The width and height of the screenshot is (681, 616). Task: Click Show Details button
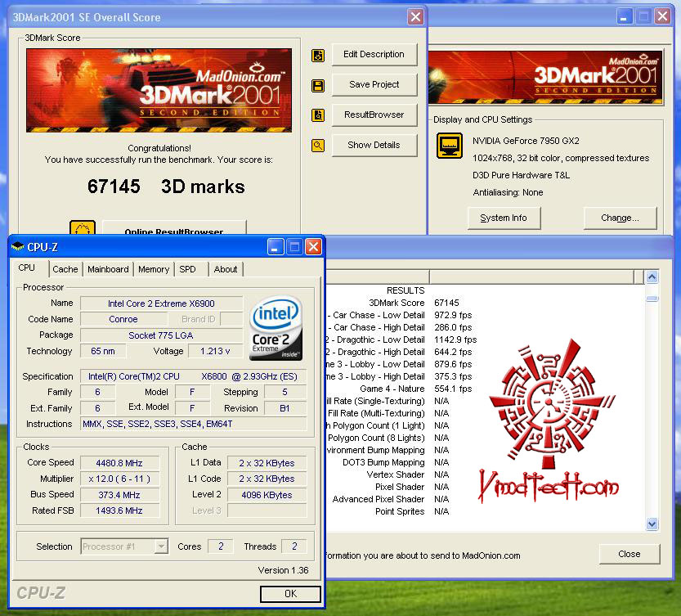tap(374, 145)
